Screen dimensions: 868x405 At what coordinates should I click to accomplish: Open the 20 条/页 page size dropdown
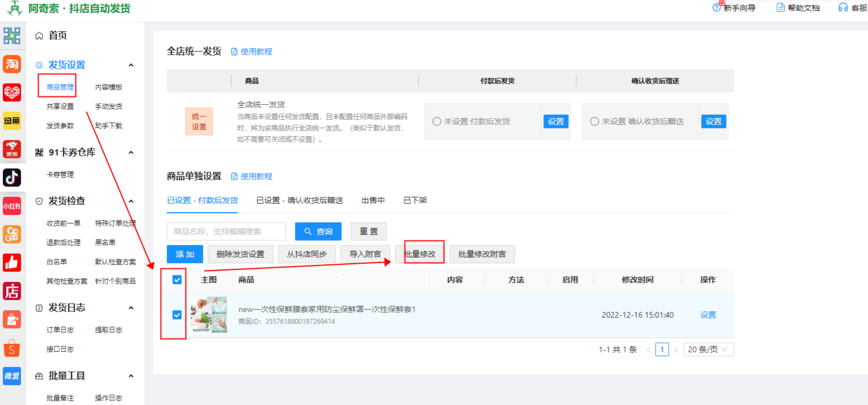click(709, 349)
